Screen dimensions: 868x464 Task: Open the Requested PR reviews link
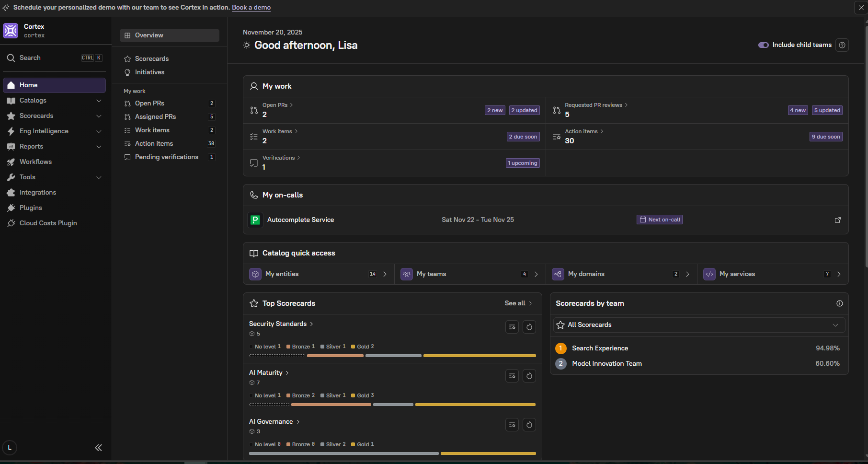tap(596, 105)
